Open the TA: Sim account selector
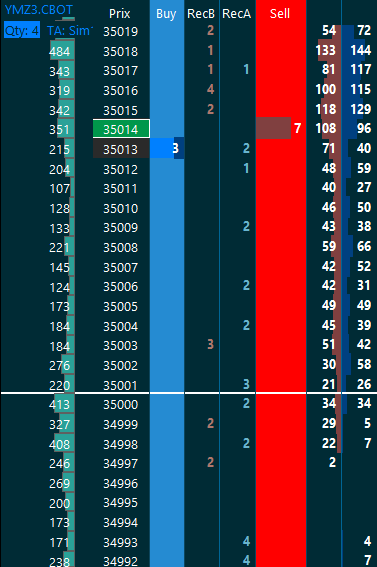The width and height of the screenshot is (377, 567). coord(69,30)
